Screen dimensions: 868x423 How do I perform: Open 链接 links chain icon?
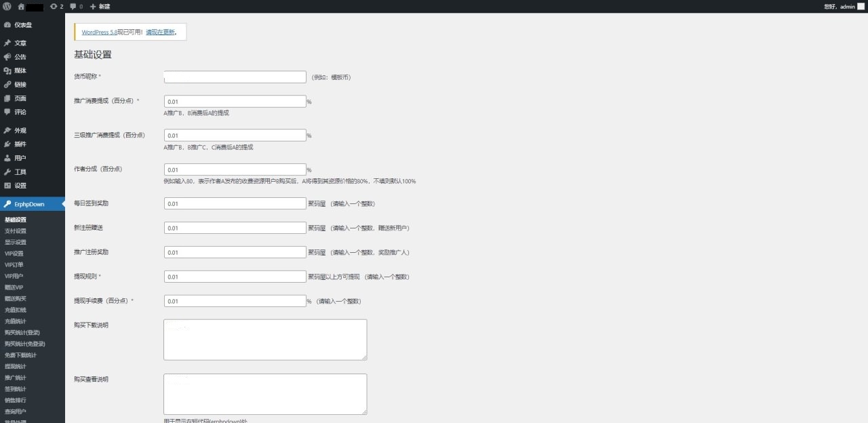coord(7,85)
